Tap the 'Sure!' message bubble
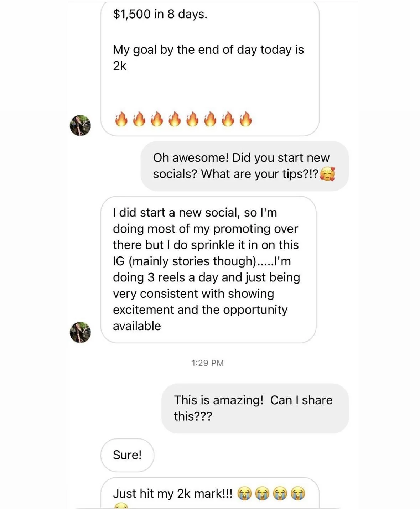The width and height of the screenshot is (420, 509). point(127,455)
